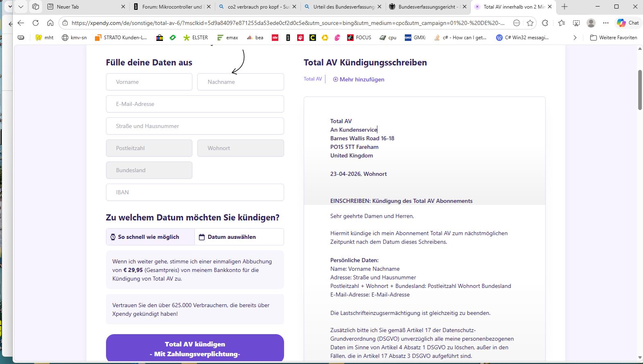Focus the Straße und Hausnummer field
643x364 pixels.
click(195, 126)
